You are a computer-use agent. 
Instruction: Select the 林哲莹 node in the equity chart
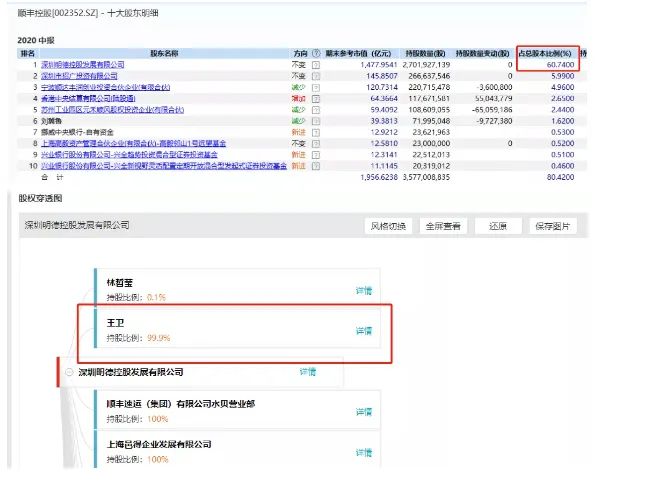(237, 288)
